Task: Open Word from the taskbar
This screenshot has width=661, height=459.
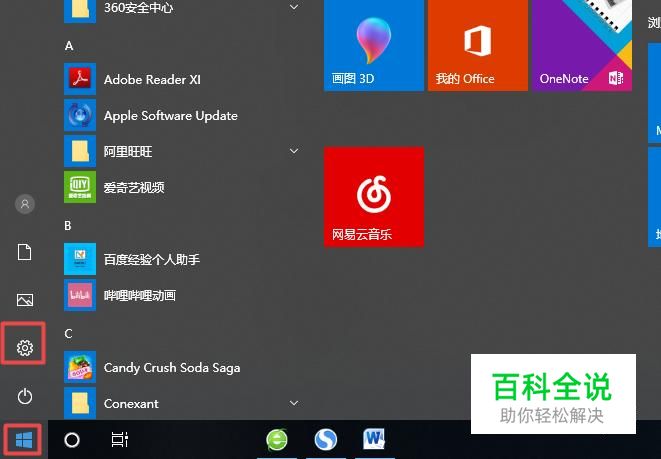Action: [x=374, y=439]
